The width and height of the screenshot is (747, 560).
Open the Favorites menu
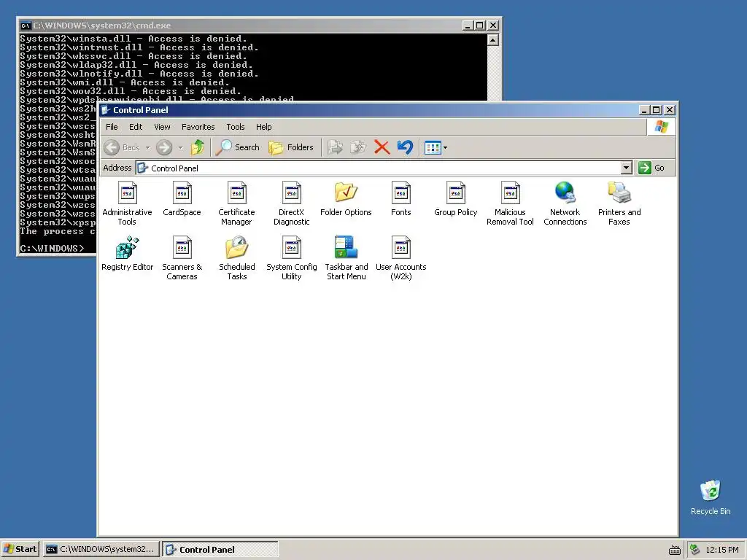pyautogui.click(x=198, y=127)
